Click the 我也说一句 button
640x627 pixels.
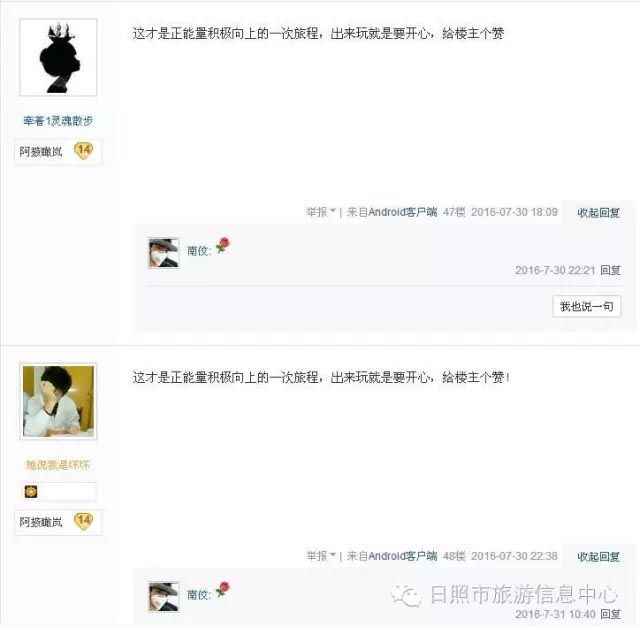[x=587, y=306]
